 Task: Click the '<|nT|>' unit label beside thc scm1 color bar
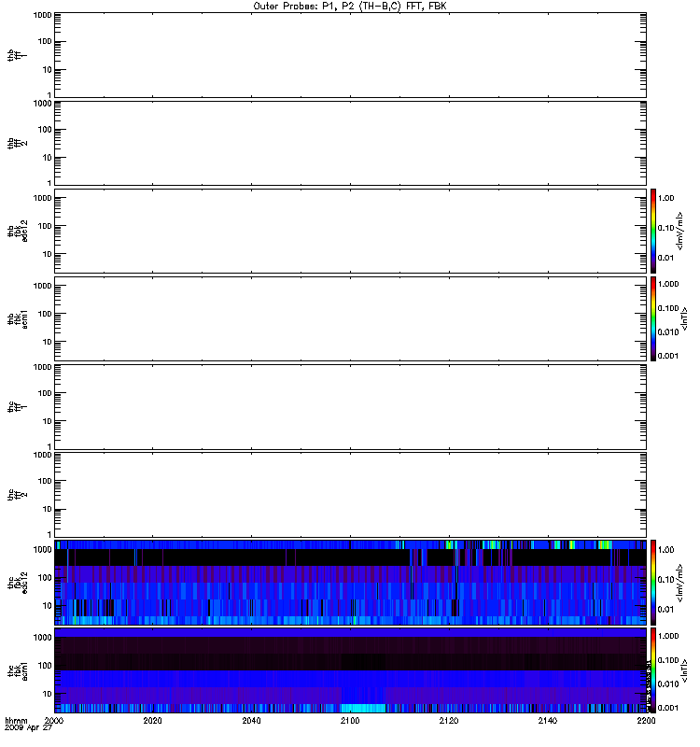click(684, 670)
